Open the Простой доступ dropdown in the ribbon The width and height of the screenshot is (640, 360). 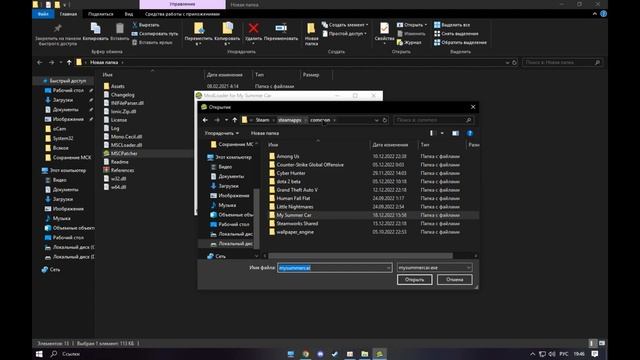345,34
